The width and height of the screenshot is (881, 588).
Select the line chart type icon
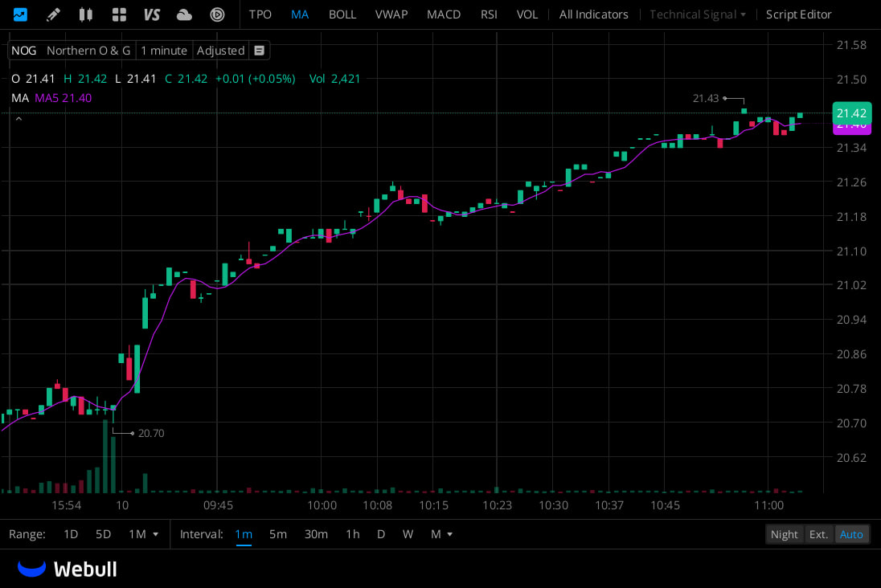pyautogui.click(x=20, y=14)
